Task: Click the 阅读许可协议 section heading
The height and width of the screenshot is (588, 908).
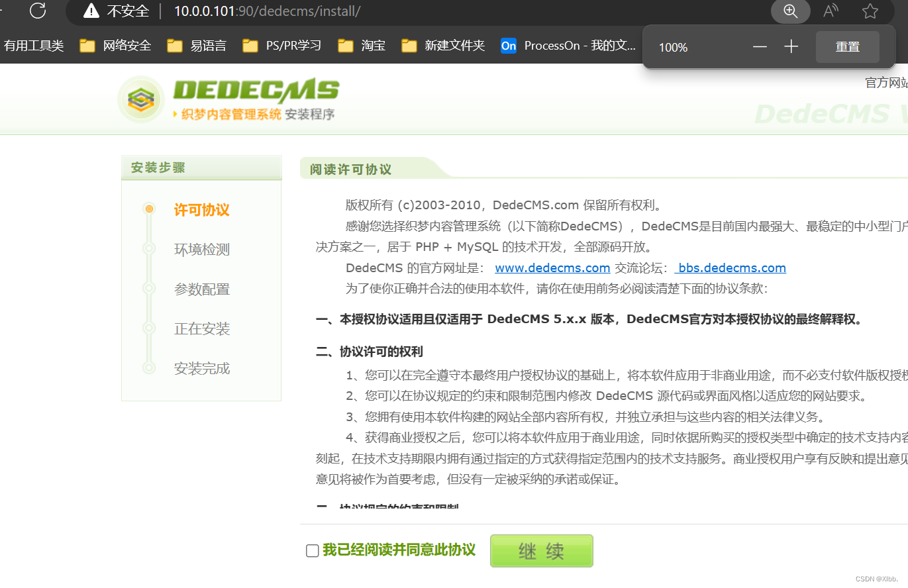Action: (x=350, y=170)
